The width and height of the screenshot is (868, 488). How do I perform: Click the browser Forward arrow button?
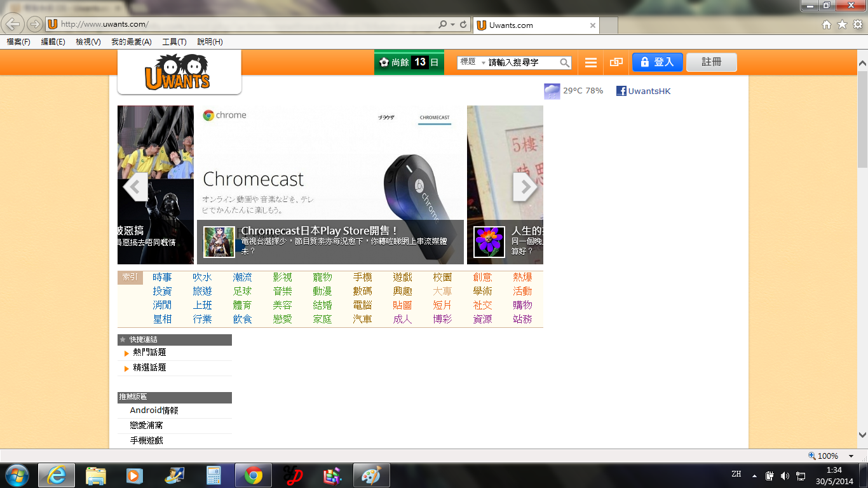[x=34, y=24]
